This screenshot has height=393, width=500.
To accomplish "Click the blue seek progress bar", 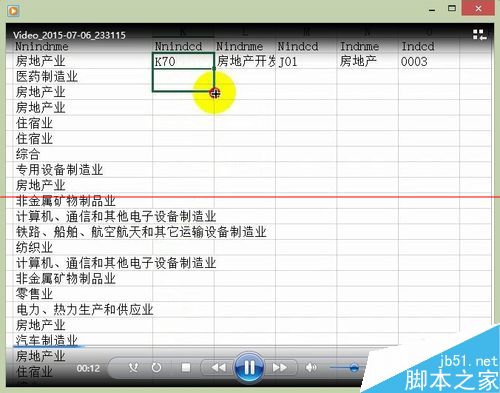I will (48, 346).
